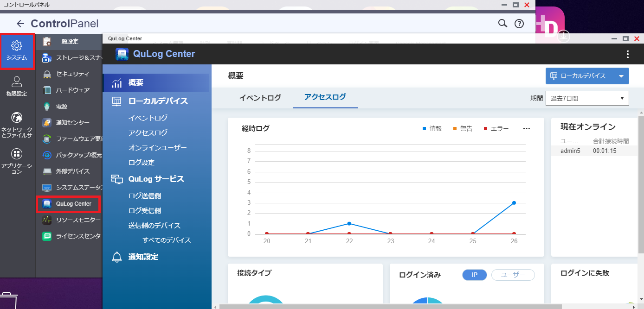Screen dimensions: 644x309
Task: Minimize the コントロールパネル window
Action: 504,5
